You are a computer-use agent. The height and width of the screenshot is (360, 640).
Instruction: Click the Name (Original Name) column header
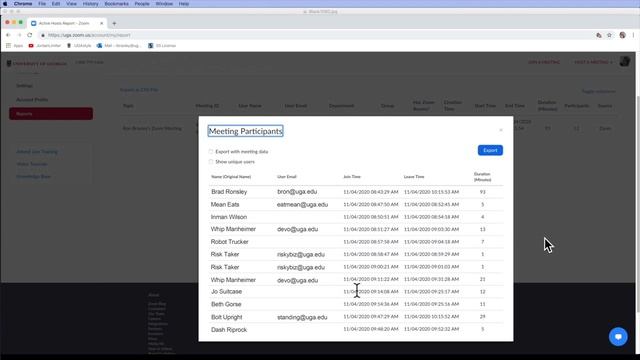[x=231, y=177]
